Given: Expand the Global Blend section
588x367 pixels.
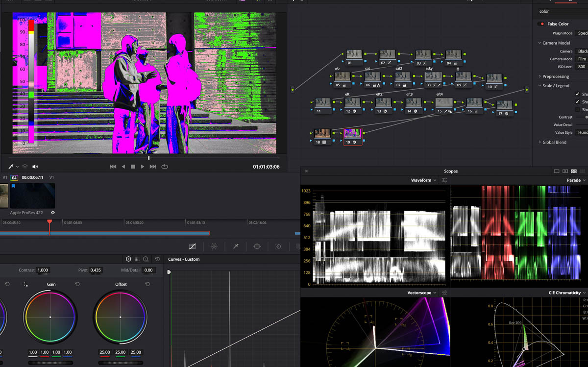Looking at the screenshot, I should pyautogui.click(x=554, y=142).
